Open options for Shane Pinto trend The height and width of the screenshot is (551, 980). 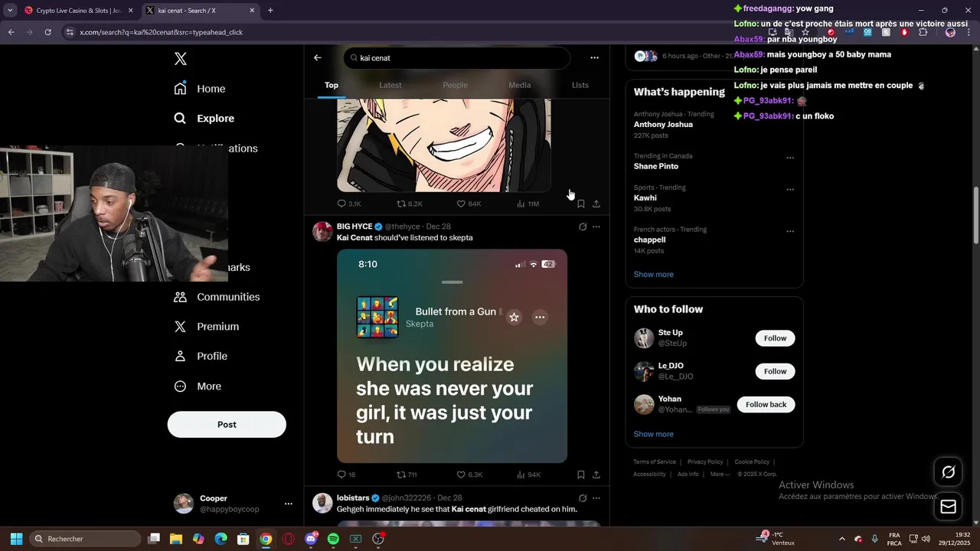pyautogui.click(x=790, y=158)
